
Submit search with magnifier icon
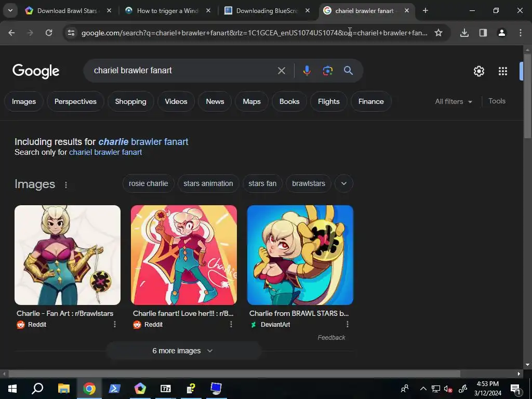(349, 71)
